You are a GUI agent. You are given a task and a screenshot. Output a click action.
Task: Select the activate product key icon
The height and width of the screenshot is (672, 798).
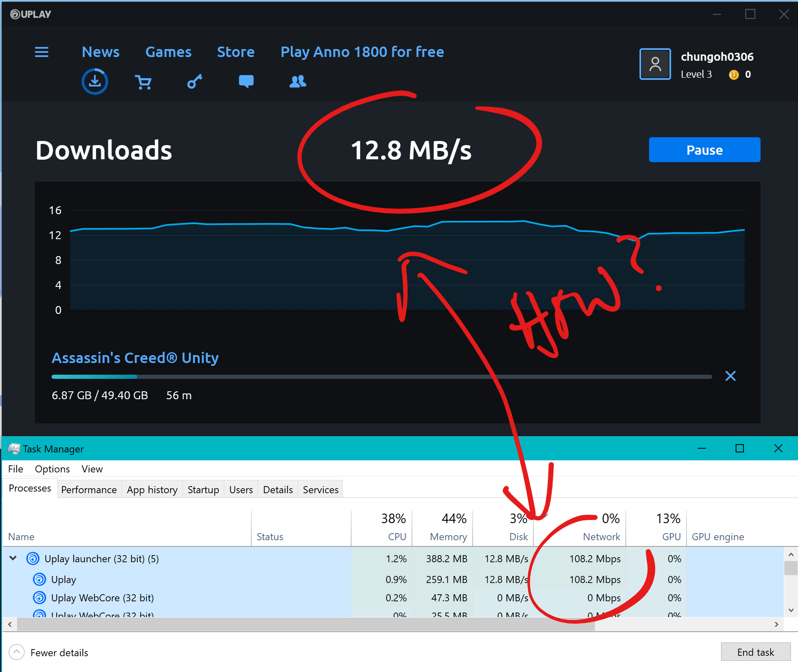point(194,82)
